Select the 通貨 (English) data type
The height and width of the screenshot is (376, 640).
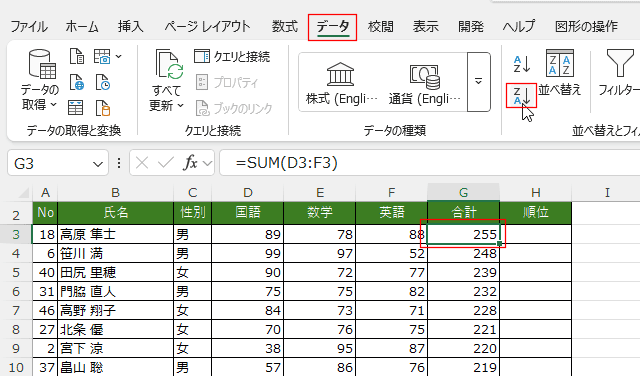tap(424, 83)
